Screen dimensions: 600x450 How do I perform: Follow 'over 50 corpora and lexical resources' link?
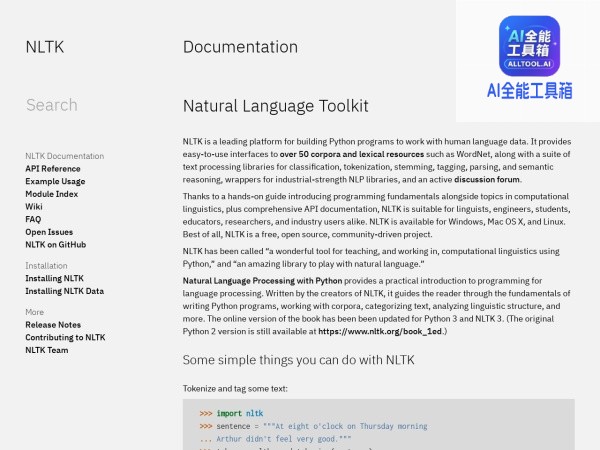(x=352, y=154)
